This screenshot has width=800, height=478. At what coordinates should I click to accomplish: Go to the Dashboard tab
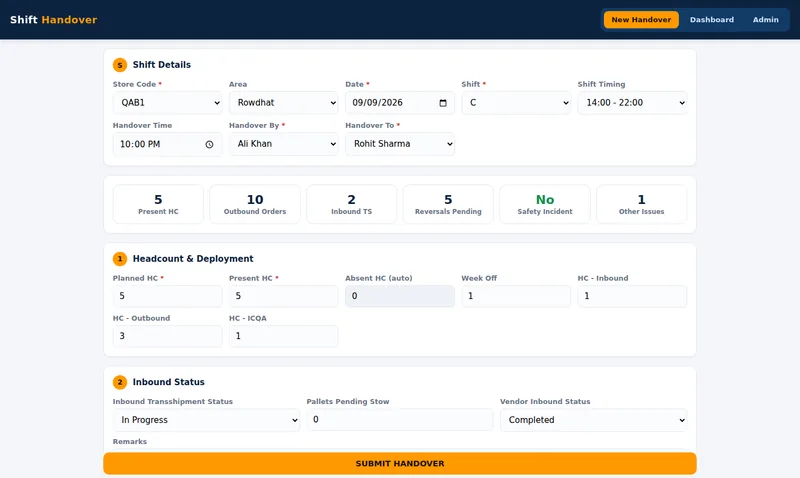coord(712,19)
